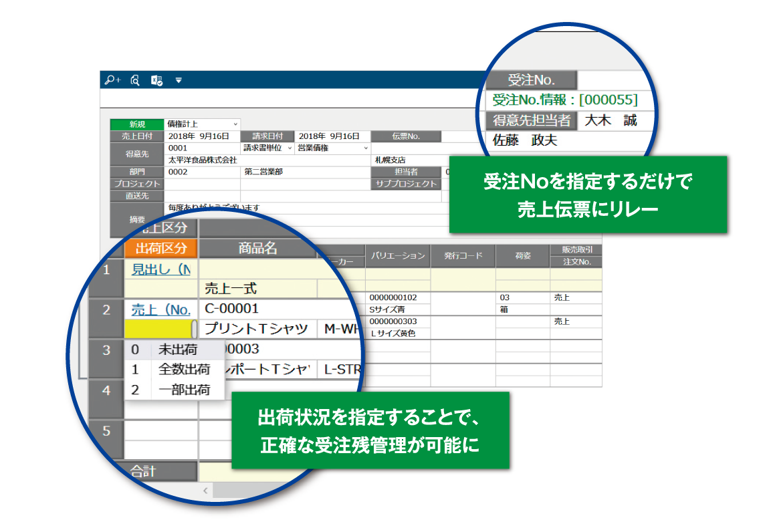773x532 pixels.
Task: Click the 担当者 label
Action: click(406, 172)
